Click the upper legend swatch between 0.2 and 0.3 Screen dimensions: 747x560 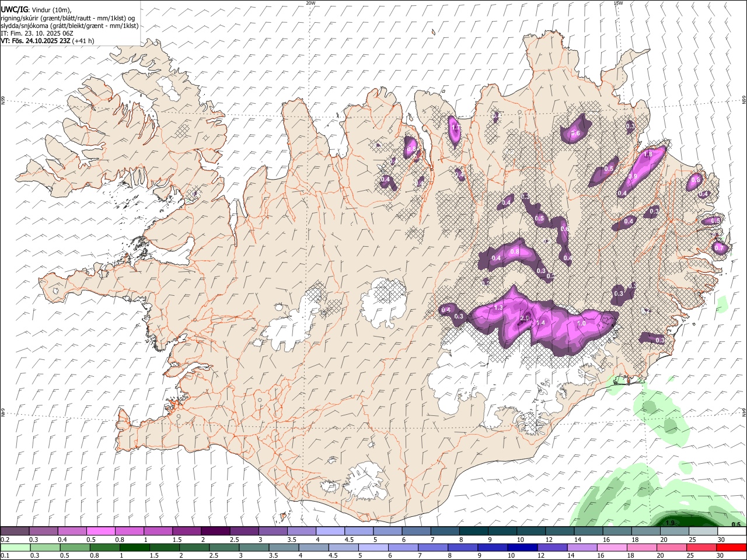tap(15, 531)
